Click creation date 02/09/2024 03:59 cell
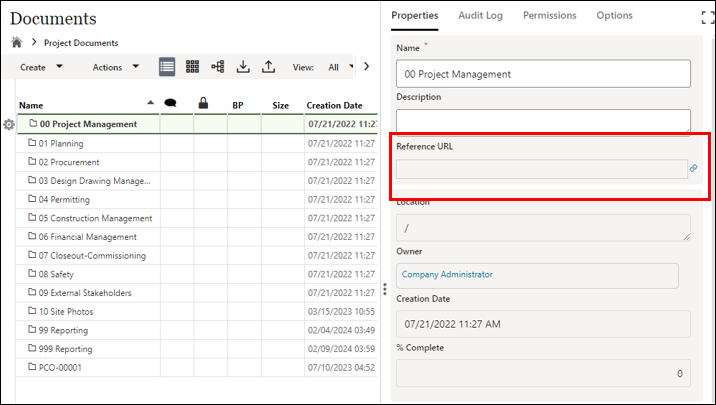The height and width of the screenshot is (405, 716). (341, 349)
